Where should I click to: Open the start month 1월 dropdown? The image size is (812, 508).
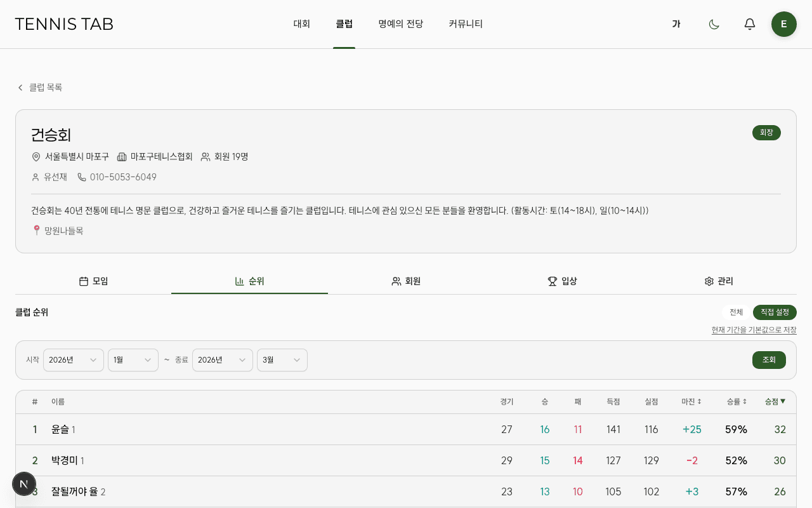tap(133, 360)
